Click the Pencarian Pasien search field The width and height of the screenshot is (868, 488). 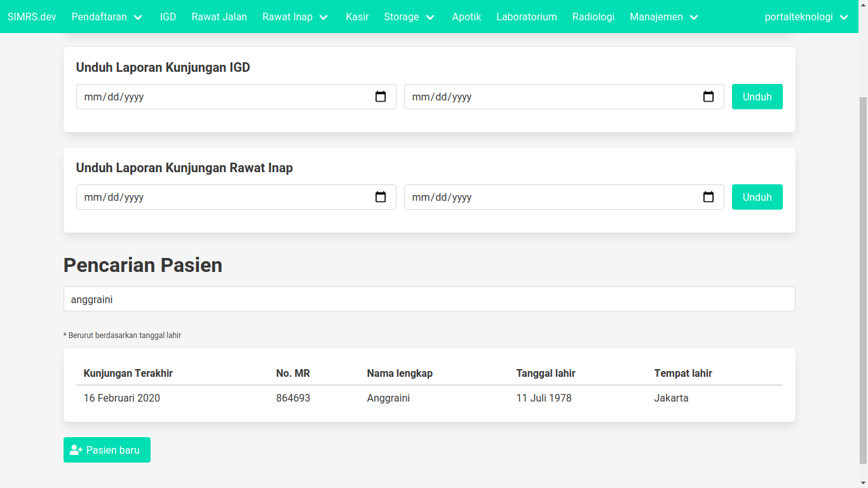pos(429,299)
